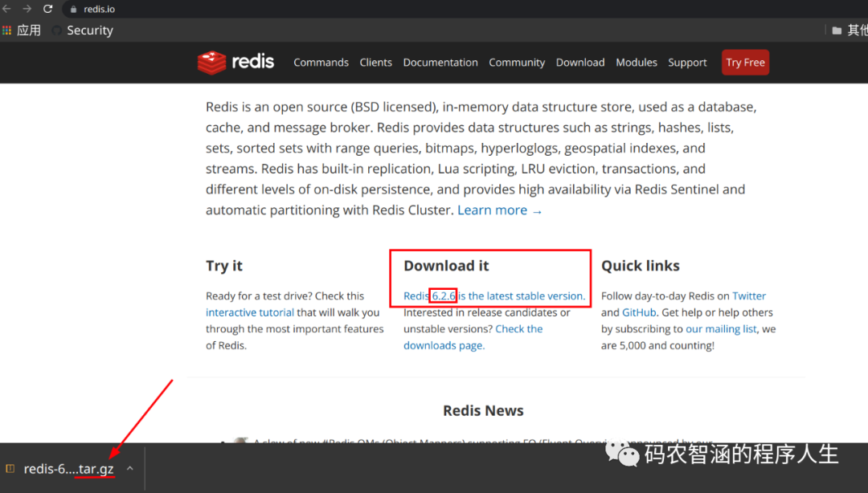Open the Community menu item
This screenshot has width=868, height=493.
[x=517, y=63]
